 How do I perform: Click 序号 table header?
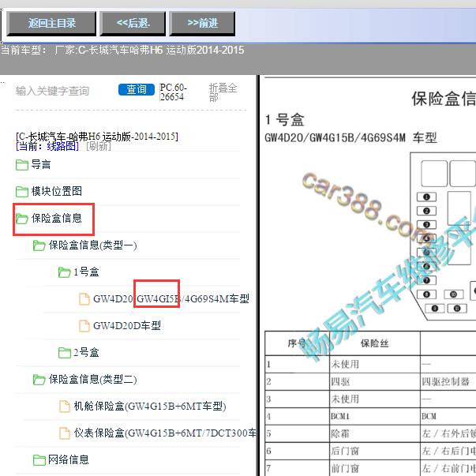[x=297, y=343]
